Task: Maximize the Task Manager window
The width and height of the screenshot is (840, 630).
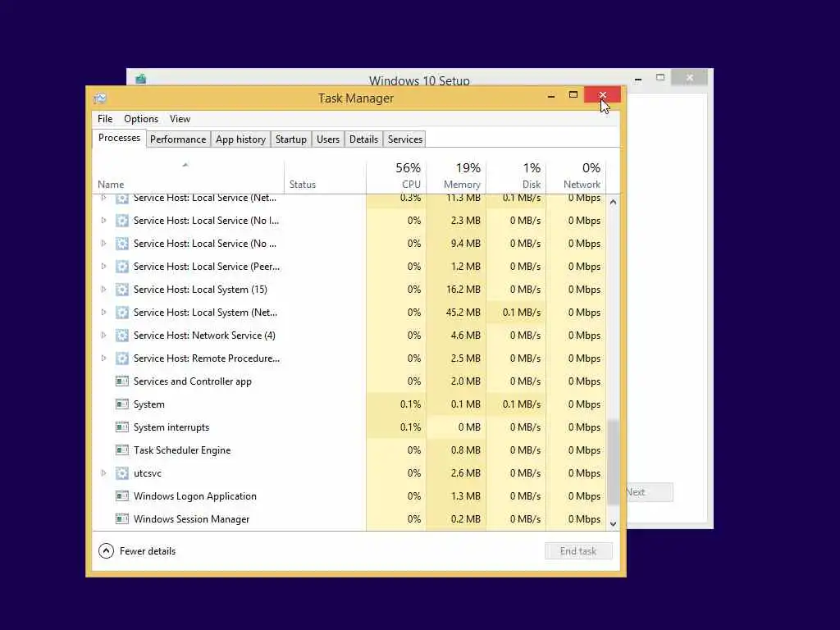Action: [573, 95]
